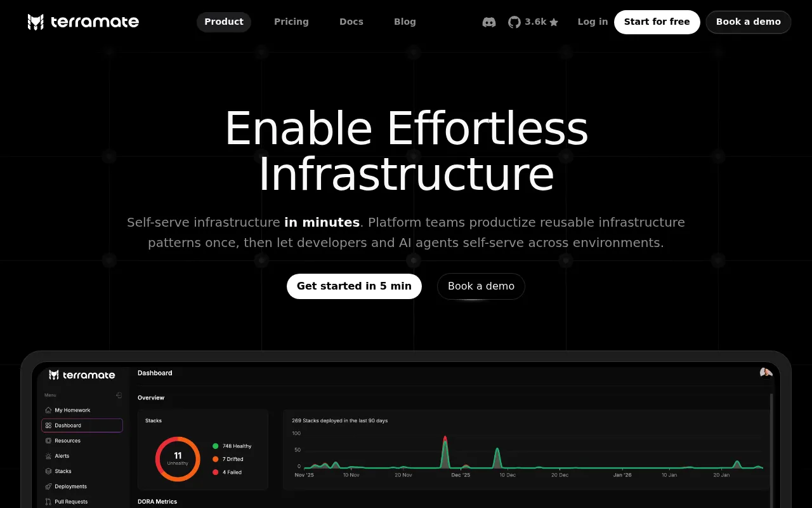The width and height of the screenshot is (812, 508).
Task: Click the Dashboard page title in the preview
Action: pos(155,373)
